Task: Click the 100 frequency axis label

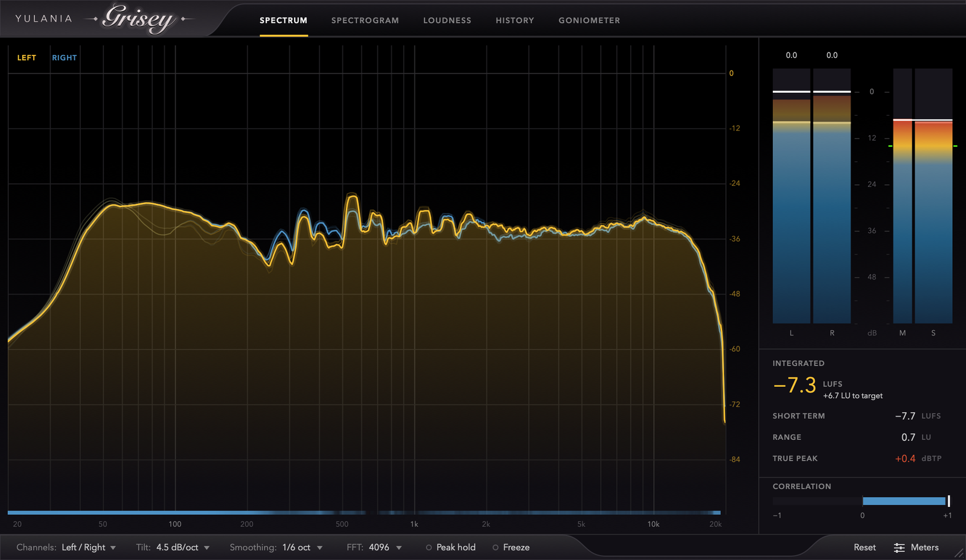Action: click(175, 524)
